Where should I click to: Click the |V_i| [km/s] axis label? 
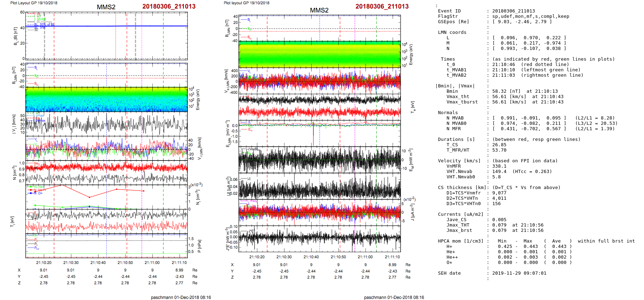pos(14,124)
